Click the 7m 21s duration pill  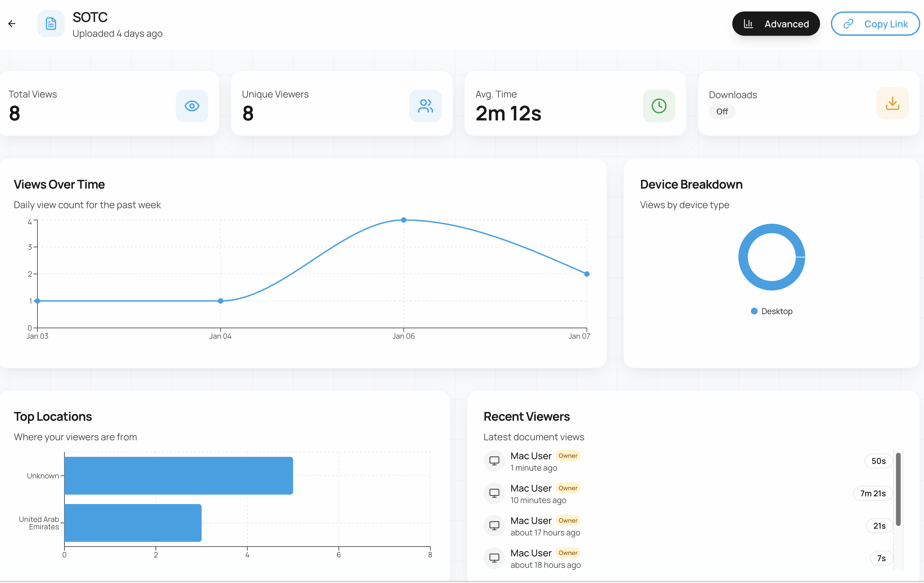873,493
